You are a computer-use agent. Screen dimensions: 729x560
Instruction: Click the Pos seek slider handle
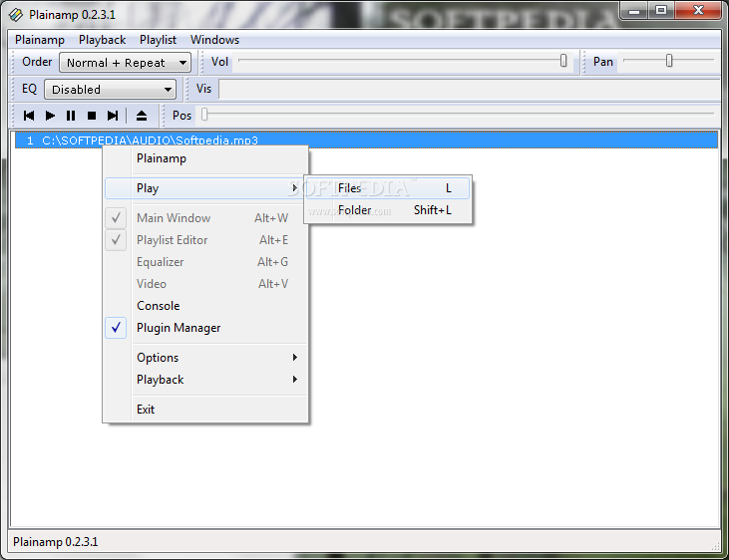(x=204, y=115)
